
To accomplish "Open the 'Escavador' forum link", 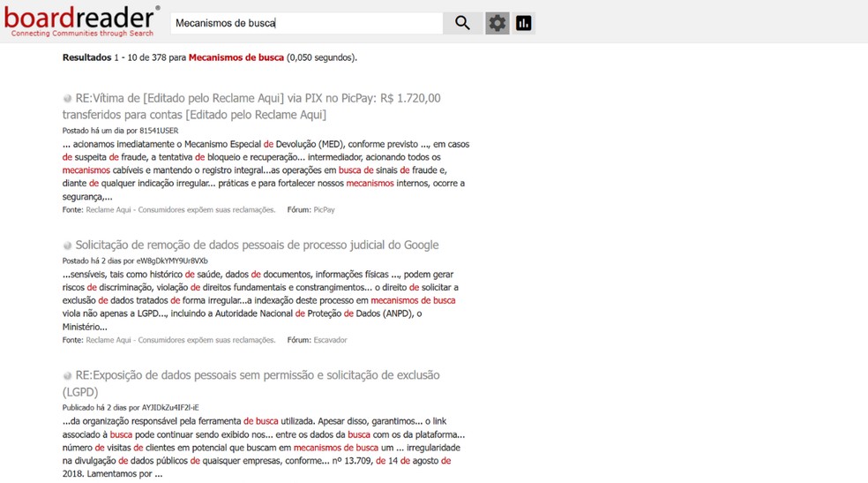I will coord(330,340).
